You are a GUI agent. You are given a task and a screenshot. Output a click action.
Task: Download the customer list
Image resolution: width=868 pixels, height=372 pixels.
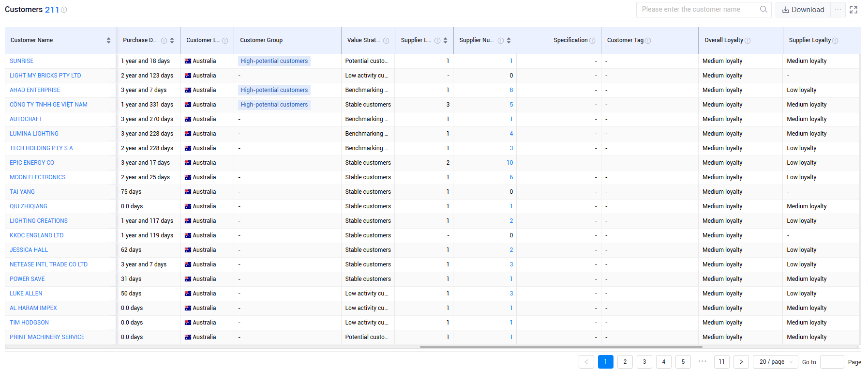(x=803, y=10)
